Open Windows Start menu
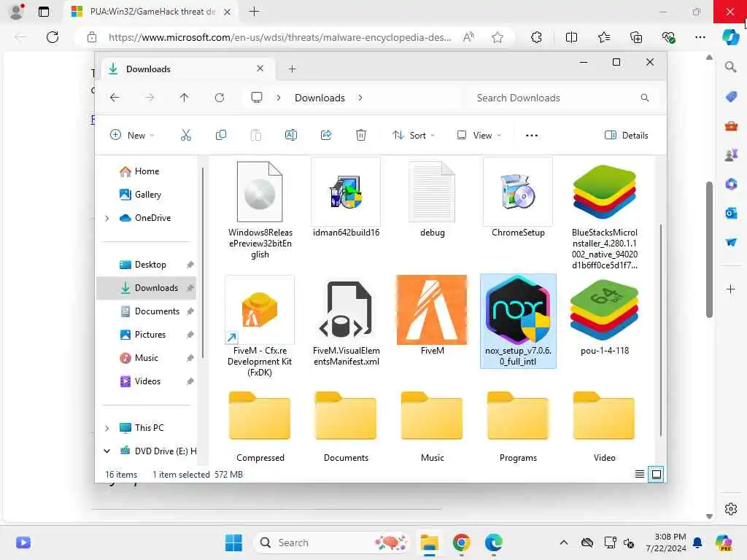This screenshot has height=560, width=747. tap(233, 542)
